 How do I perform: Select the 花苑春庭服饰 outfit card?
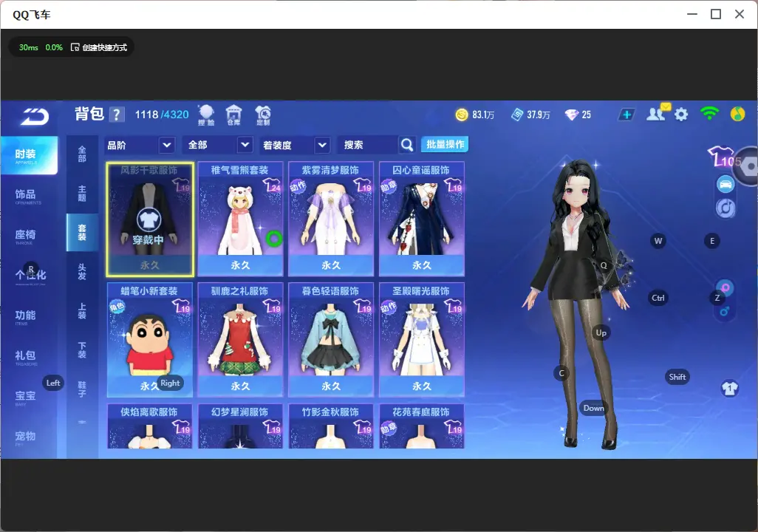422,426
